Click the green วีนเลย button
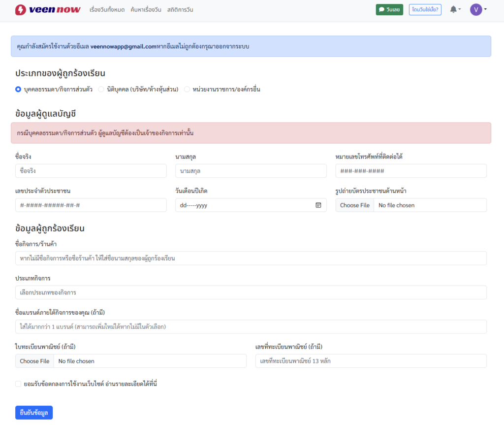The image size is (504, 425). click(x=389, y=9)
